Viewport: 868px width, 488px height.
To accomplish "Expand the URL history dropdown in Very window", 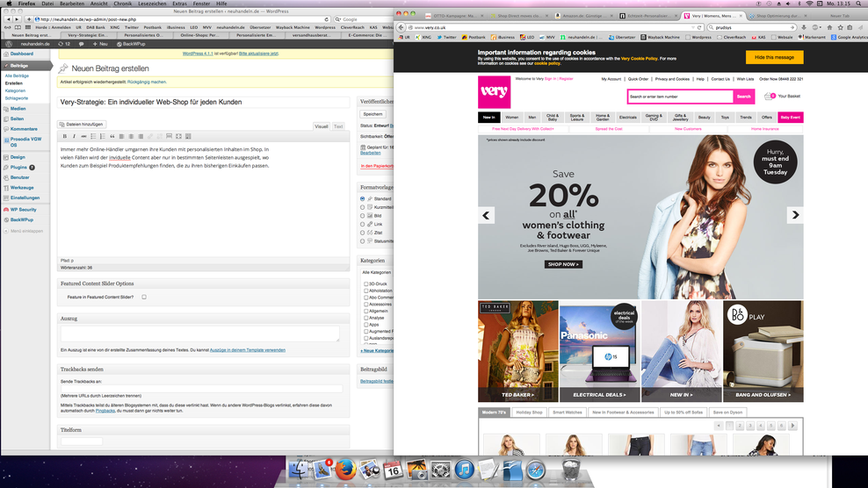I will coord(692,27).
